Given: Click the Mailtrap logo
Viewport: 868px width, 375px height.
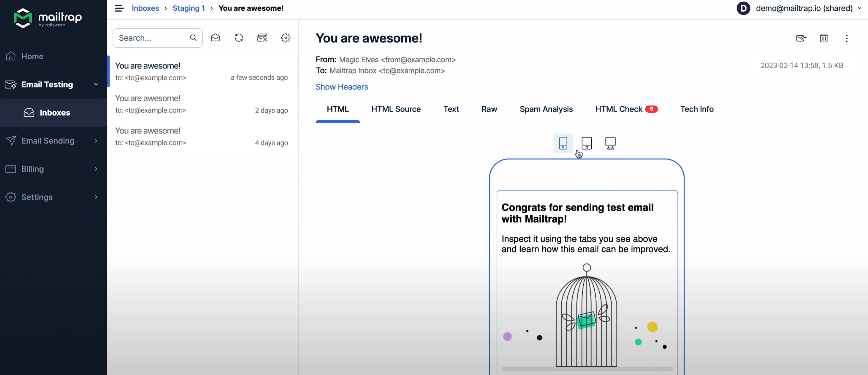Looking at the screenshot, I should [x=47, y=18].
